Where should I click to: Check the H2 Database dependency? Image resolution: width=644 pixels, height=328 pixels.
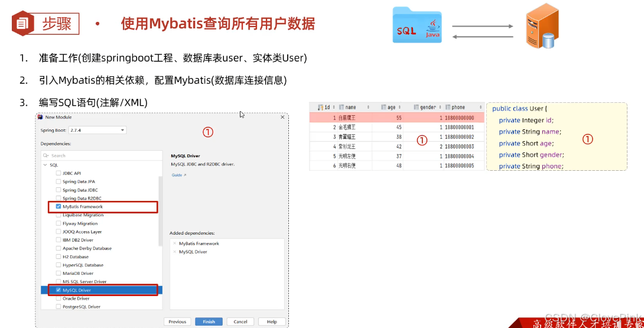tap(58, 256)
